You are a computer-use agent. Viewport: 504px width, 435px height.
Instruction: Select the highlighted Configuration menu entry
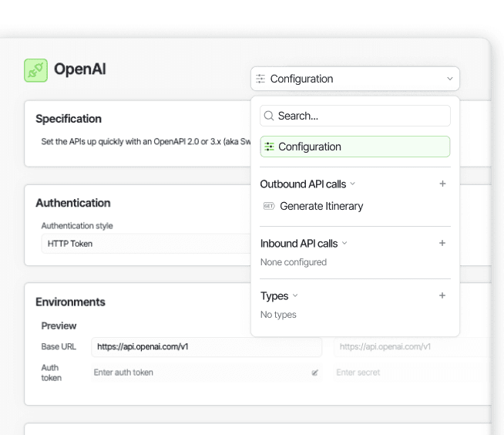click(354, 147)
